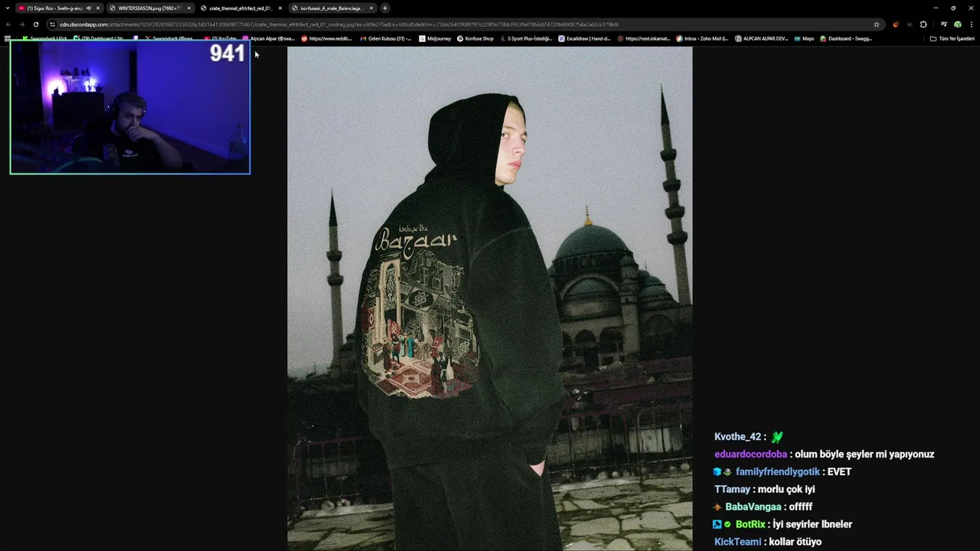Open the Konfuse Shop bookmark
This screenshot has height=551, width=980.
(475, 38)
